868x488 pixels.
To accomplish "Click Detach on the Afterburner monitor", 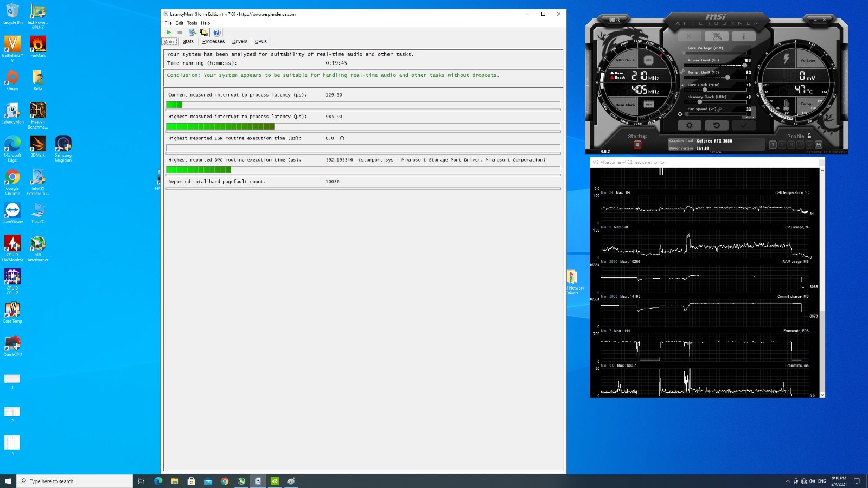I will point(716,152).
